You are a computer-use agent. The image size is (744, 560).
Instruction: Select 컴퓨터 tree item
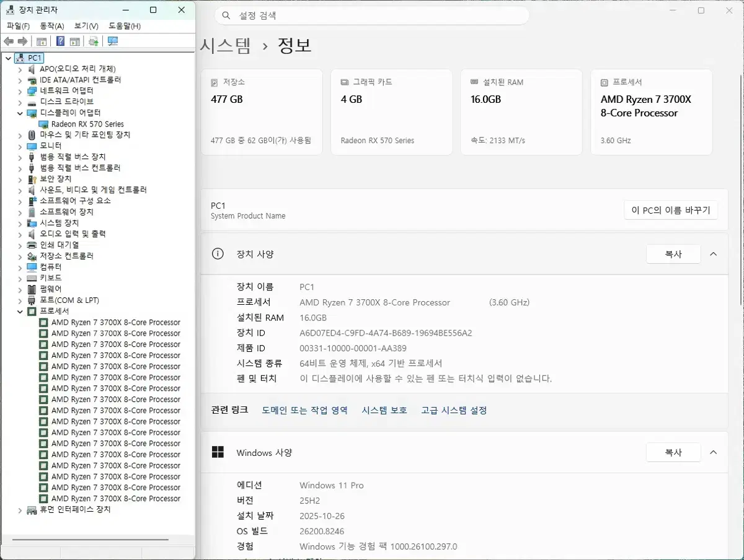click(x=50, y=267)
